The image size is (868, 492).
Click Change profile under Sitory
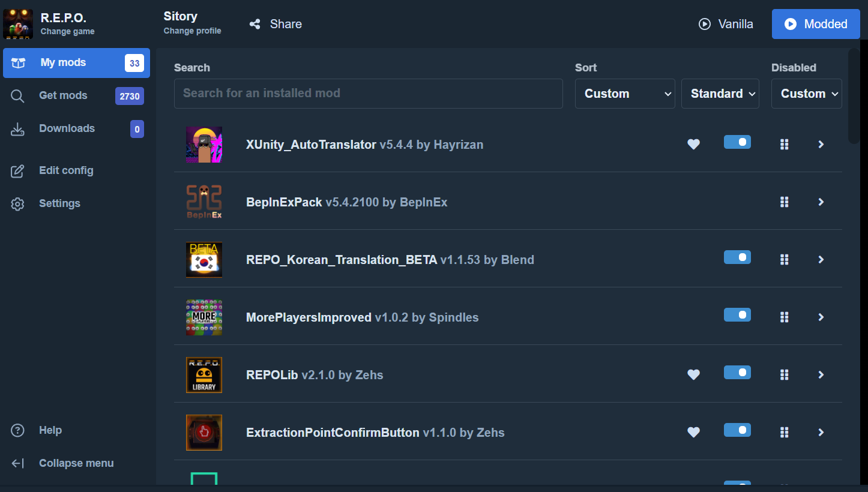click(192, 31)
